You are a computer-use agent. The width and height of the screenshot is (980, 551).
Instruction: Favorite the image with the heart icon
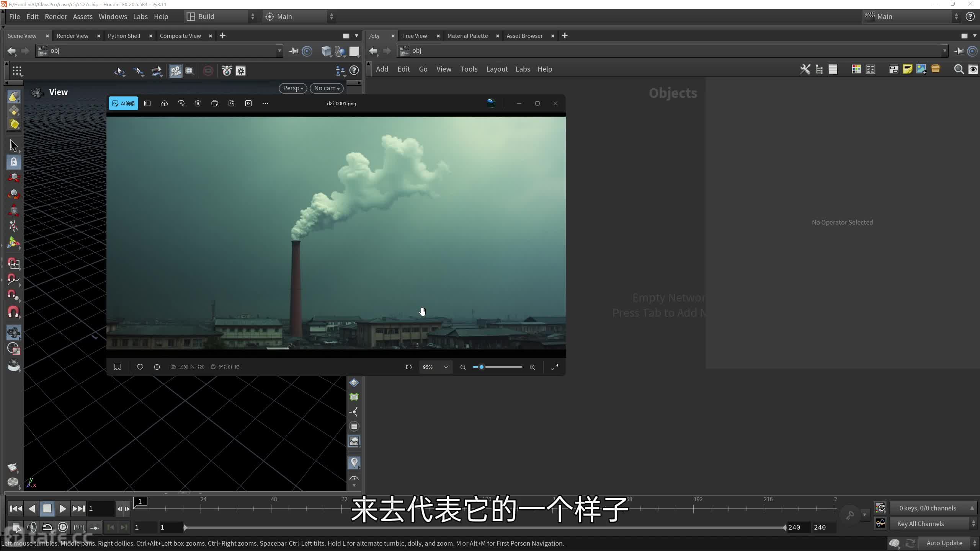(x=140, y=367)
